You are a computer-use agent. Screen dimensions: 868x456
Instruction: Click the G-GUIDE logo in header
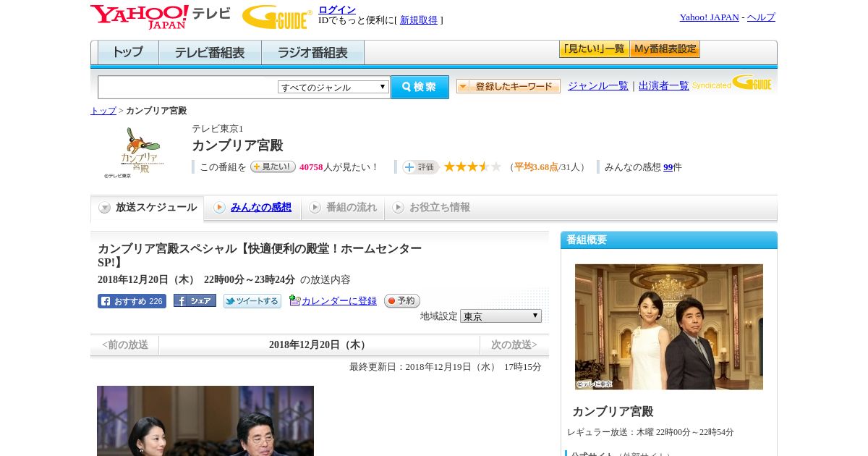click(277, 17)
